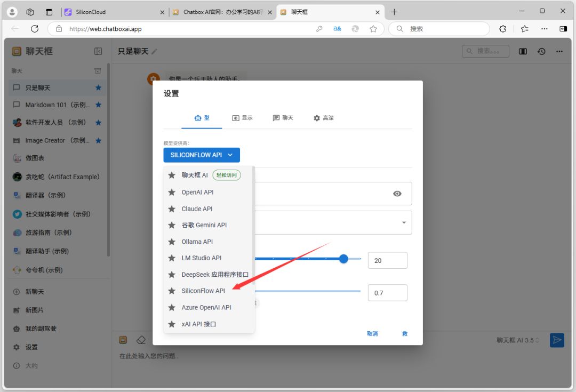Open 社交媒体影响者 (示例) conversation

tap(57, 214)
